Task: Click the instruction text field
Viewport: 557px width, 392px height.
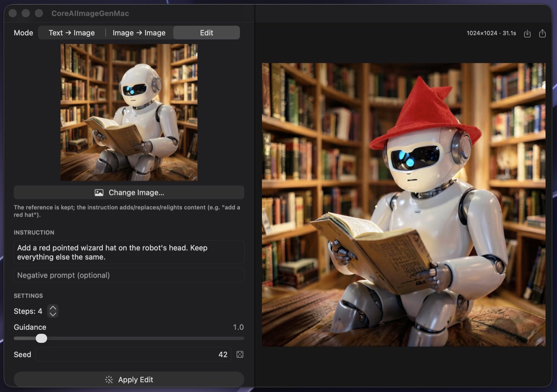Action: 129,252
